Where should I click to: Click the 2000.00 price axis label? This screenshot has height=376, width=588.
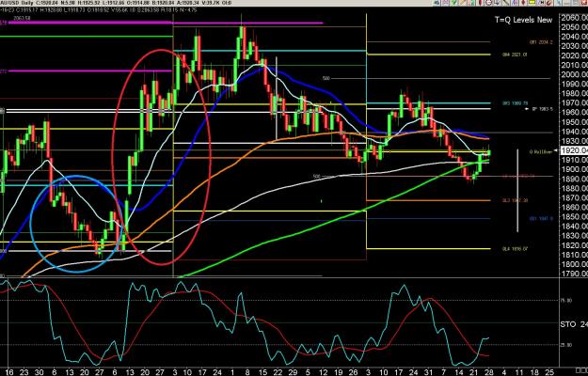point(574,74)
